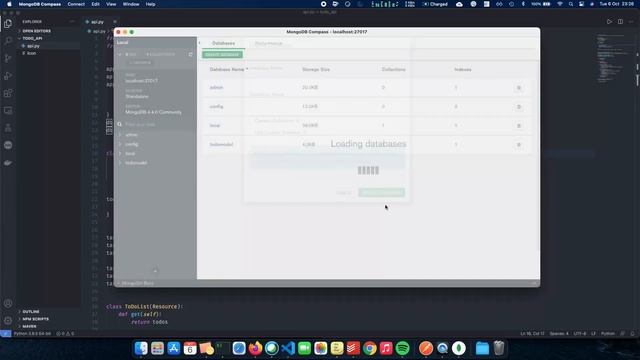Click the errors and warnings status indicator
Image resolution: width=640 pixels, height=360 pixels.
point(65,334)
